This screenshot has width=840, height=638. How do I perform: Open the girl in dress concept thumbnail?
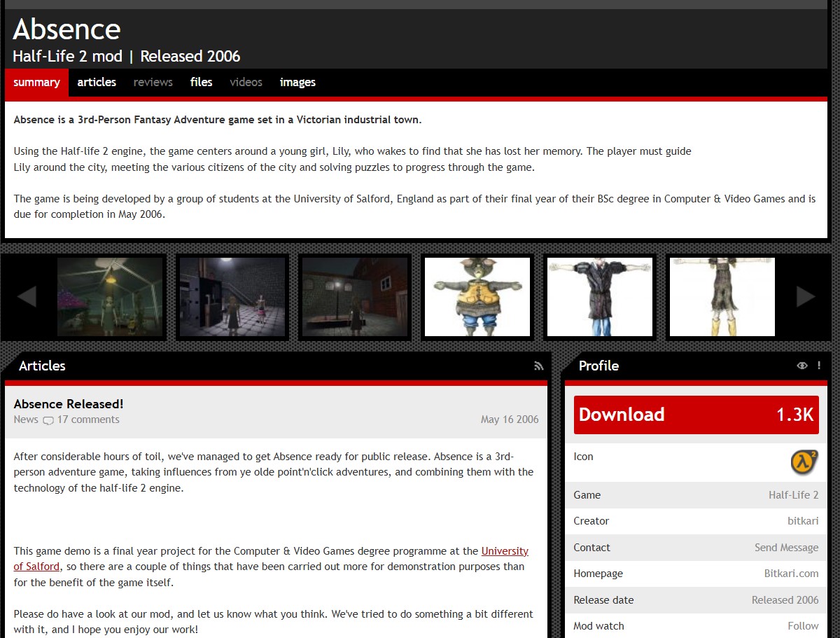[722, 297]
